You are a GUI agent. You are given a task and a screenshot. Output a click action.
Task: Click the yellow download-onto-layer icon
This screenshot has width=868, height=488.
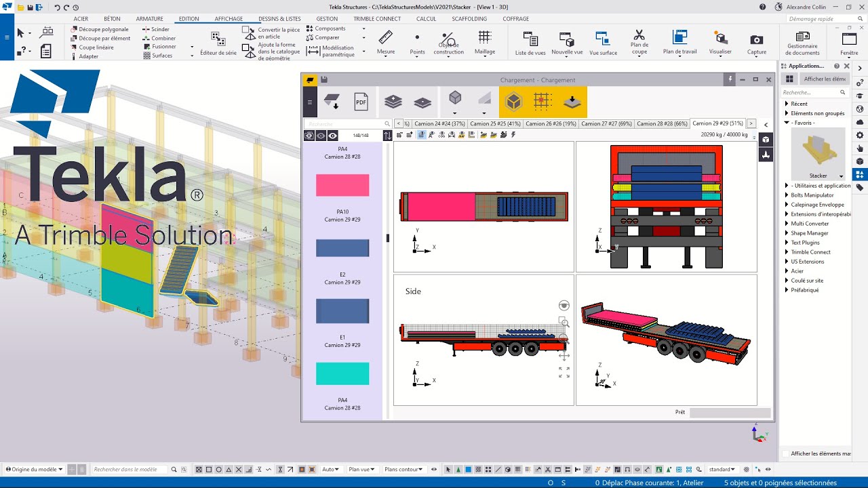pos(572,102)
